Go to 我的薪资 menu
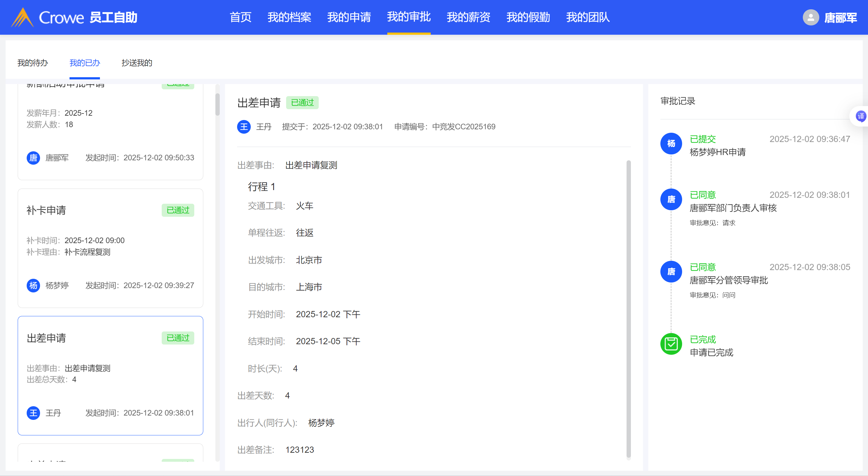The height and width of the screenshot is (476, 868). pos(468,17)
